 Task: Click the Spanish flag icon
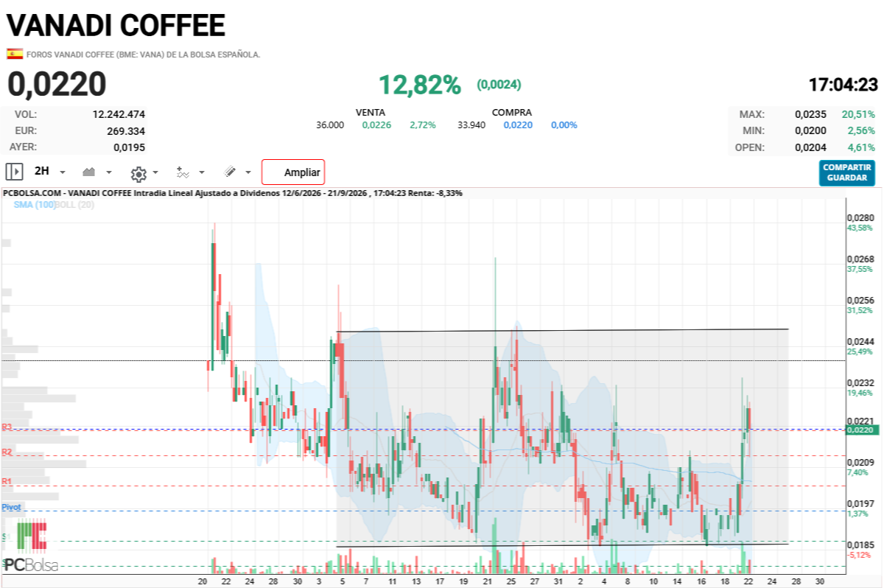point(14,54)
